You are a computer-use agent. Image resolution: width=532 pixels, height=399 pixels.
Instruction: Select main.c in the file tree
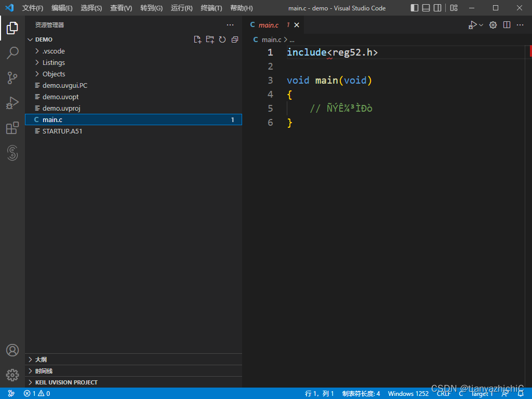tap(134, 119)
